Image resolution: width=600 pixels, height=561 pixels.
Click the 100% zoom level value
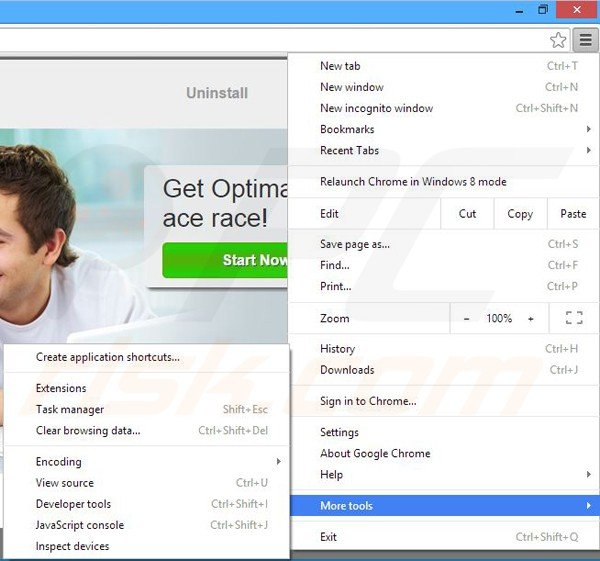499,318
